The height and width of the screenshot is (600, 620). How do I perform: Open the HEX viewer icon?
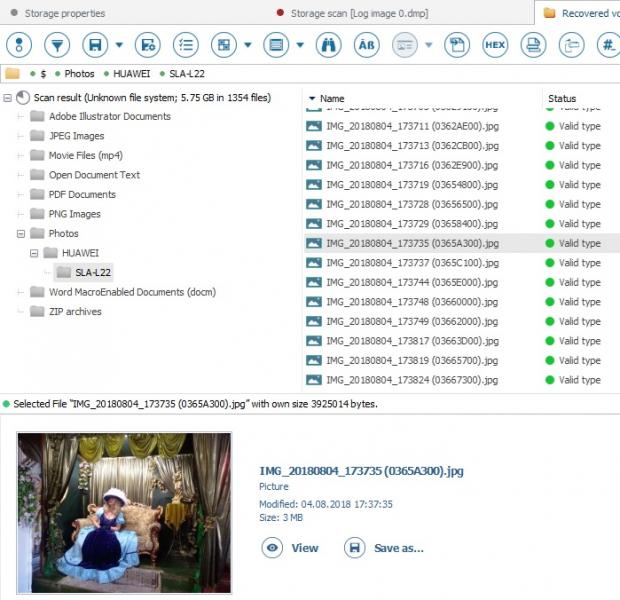click(x=495, y=45)
